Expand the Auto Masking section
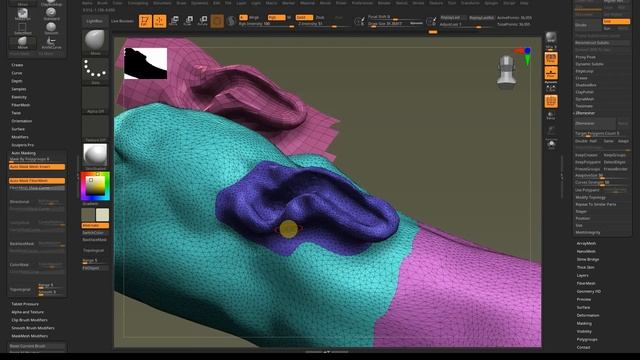 pyautogui.click(x=24, y=153)
